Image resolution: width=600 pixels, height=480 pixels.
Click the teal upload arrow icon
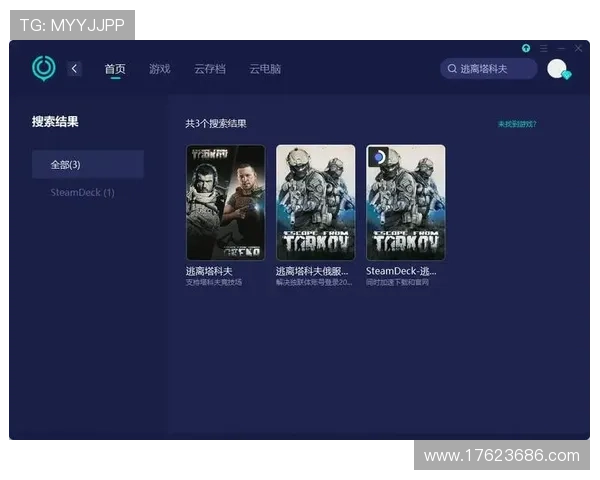(526, 48)
